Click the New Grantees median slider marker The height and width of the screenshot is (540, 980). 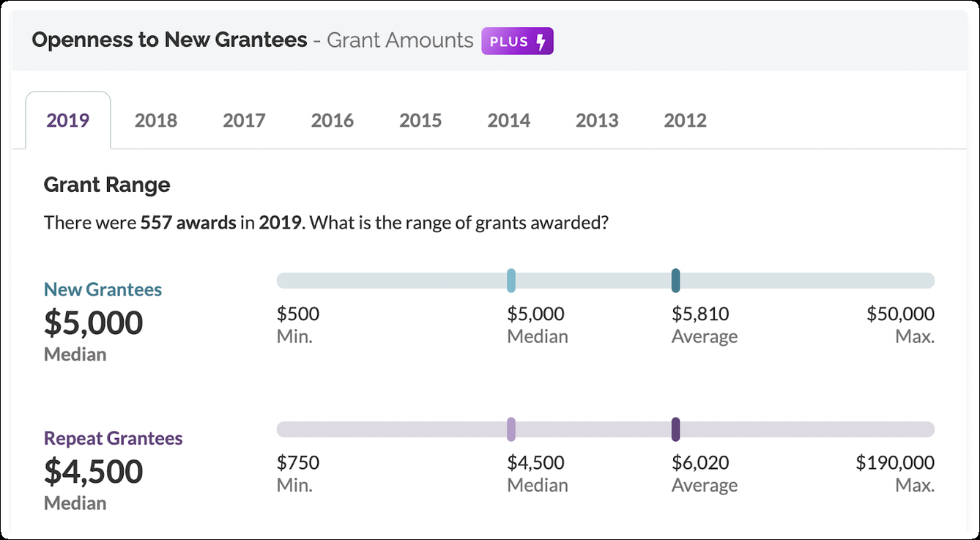[x=511, y=280]
